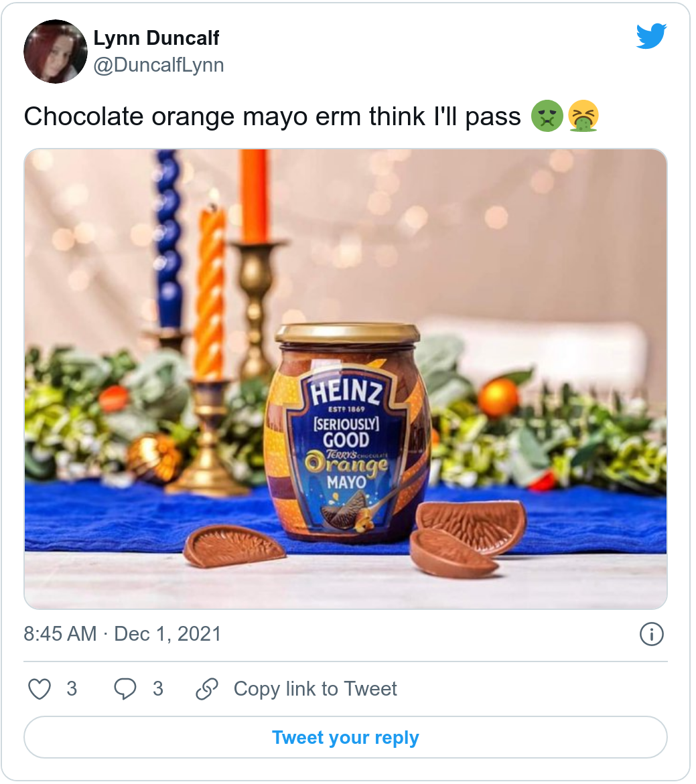Click the orange twisted candle in the photo
Viewport: 696px width, 784px height.
click(x=210, y=295)
